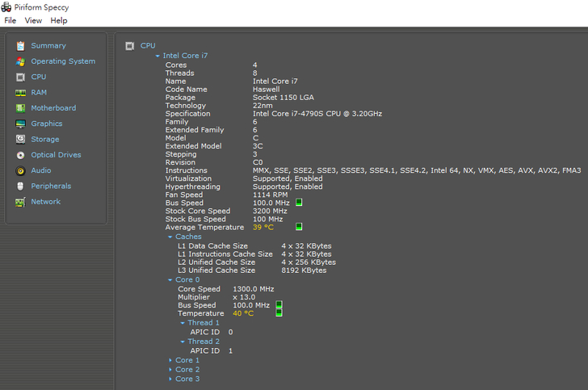Expand the Core 3 node
This screenshot has height=390, width=588.
[x=170, y=379]
